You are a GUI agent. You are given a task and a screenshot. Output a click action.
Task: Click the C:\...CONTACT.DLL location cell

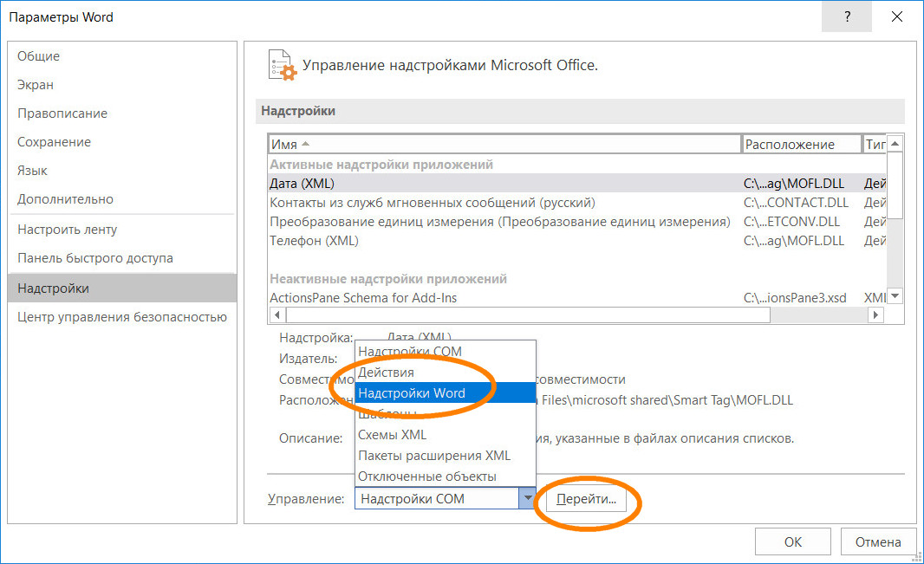pyautogui.click(x=796, y=203)
